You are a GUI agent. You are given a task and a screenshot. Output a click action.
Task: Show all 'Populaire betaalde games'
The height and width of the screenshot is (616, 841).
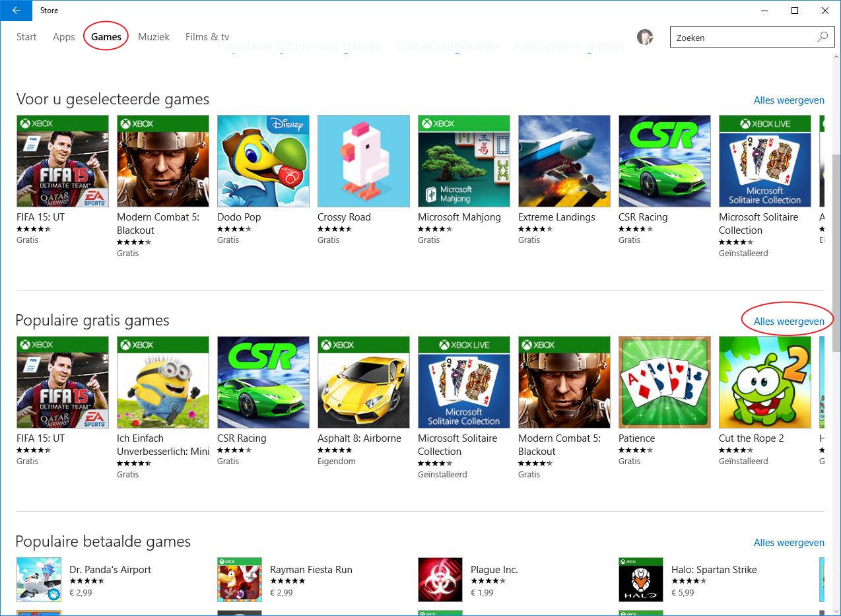[789, 543]
